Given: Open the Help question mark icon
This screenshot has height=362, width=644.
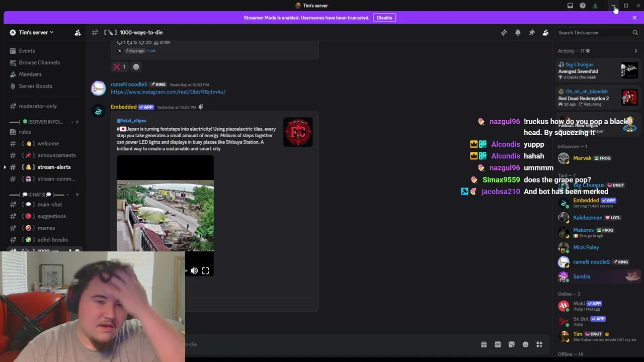Looking at the screenshot, I should (583, 6).
